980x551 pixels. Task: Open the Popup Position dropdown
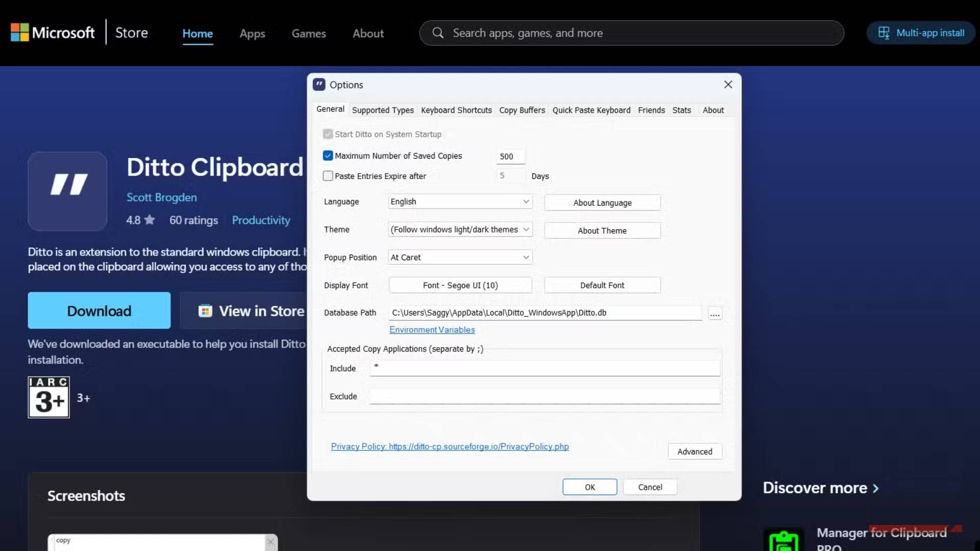[x=460, y=258]
